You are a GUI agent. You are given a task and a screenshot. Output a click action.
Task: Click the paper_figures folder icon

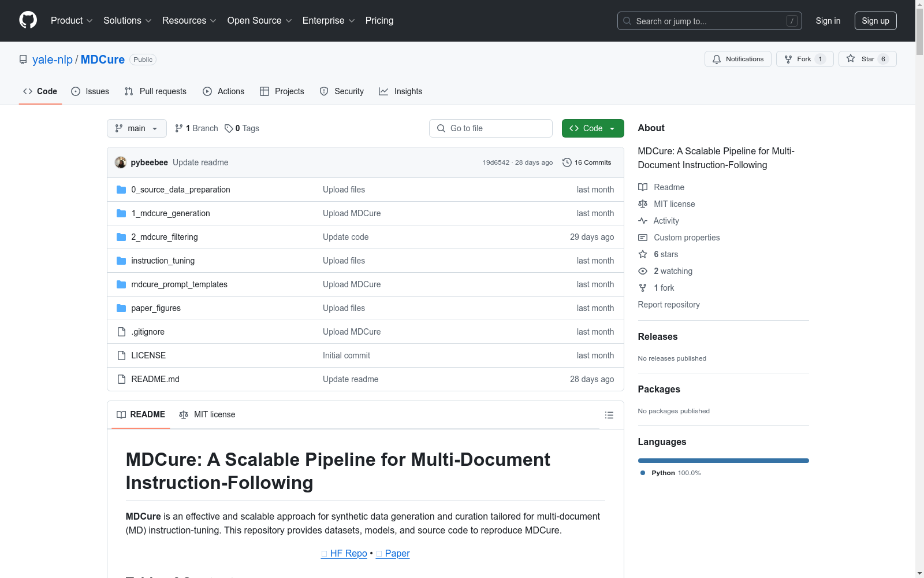pyautogui.click(x=121, y=308)
